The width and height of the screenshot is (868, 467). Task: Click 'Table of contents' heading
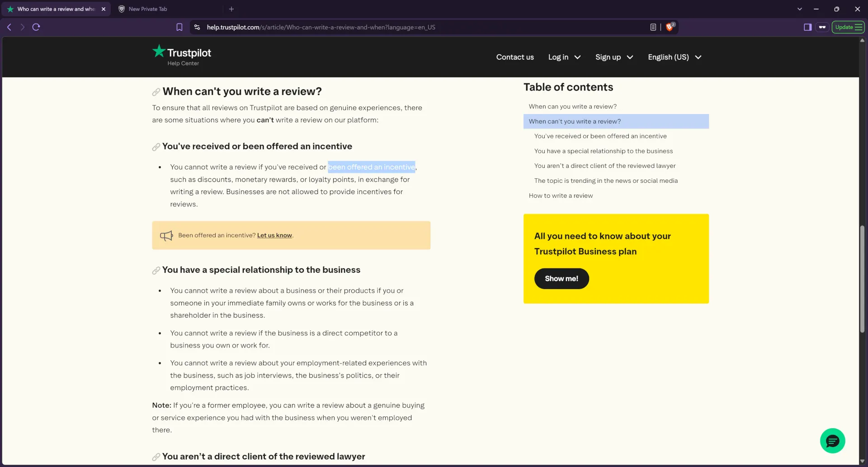point(568,87)
